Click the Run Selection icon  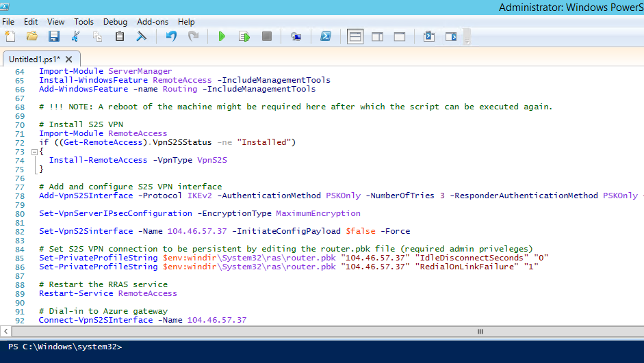[244, 36]
